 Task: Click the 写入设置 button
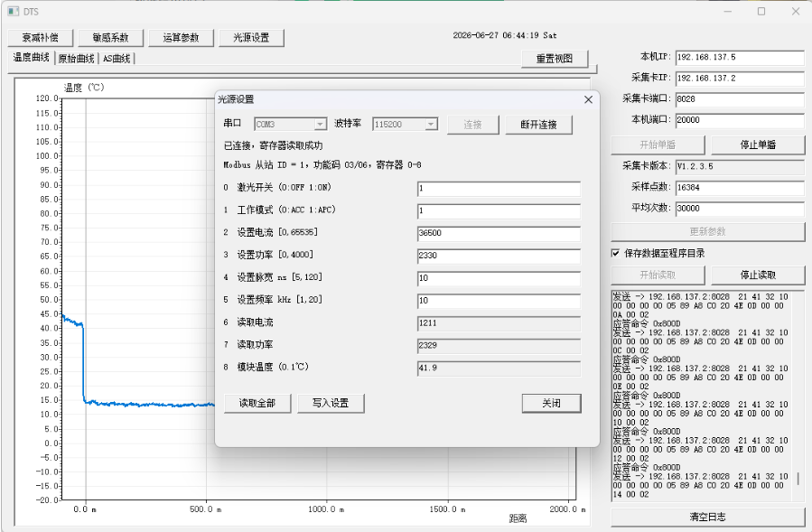(331, 403)
